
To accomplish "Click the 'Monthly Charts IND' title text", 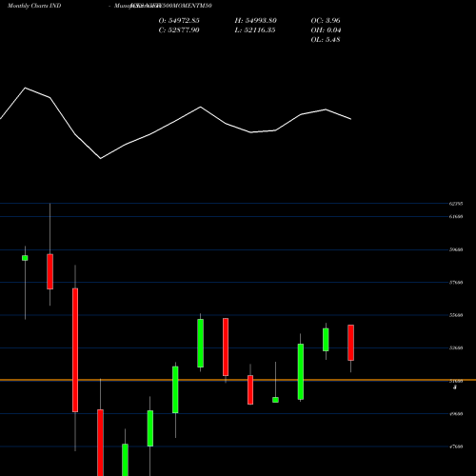I will tap(34, 6).
